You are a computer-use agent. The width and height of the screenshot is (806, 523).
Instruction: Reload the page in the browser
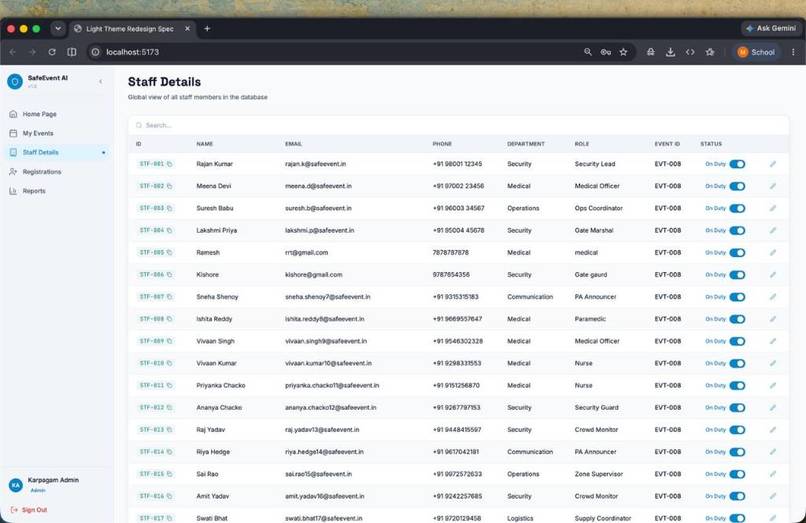(x=52, y=52)
